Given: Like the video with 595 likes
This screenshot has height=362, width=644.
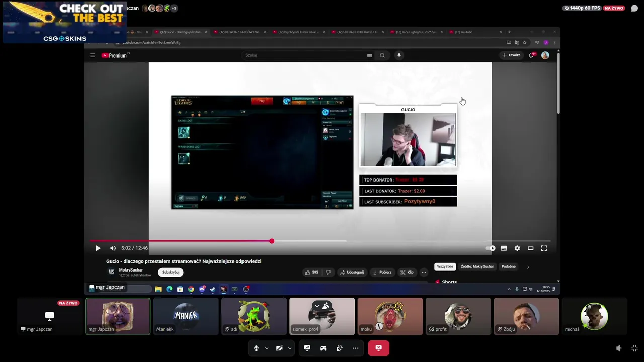Looking at the screenshot, I should coord(311,273).
